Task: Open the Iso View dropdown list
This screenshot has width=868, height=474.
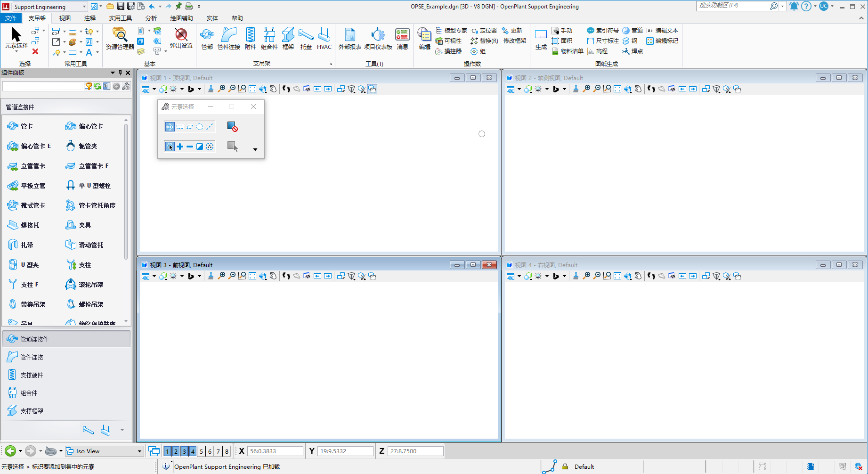Action: [139, 451]
